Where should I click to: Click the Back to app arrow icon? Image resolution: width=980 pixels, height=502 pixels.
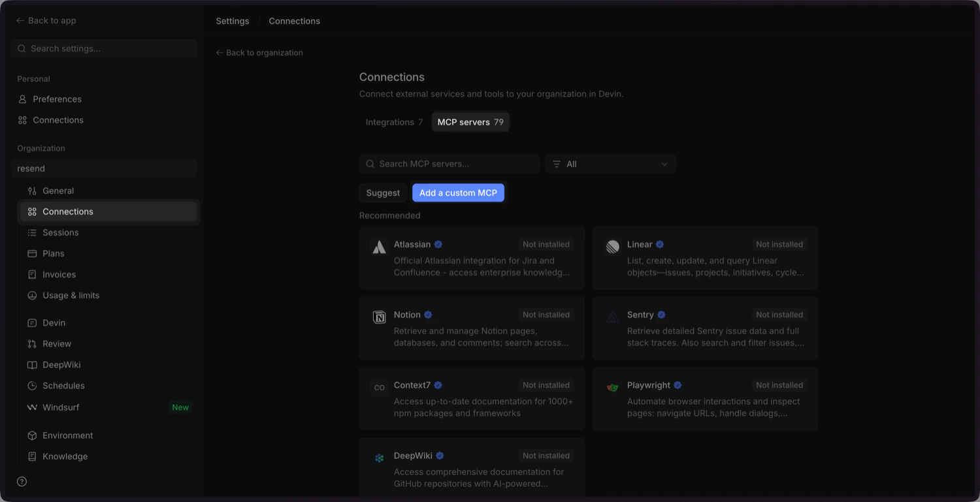tap(20, 21)
